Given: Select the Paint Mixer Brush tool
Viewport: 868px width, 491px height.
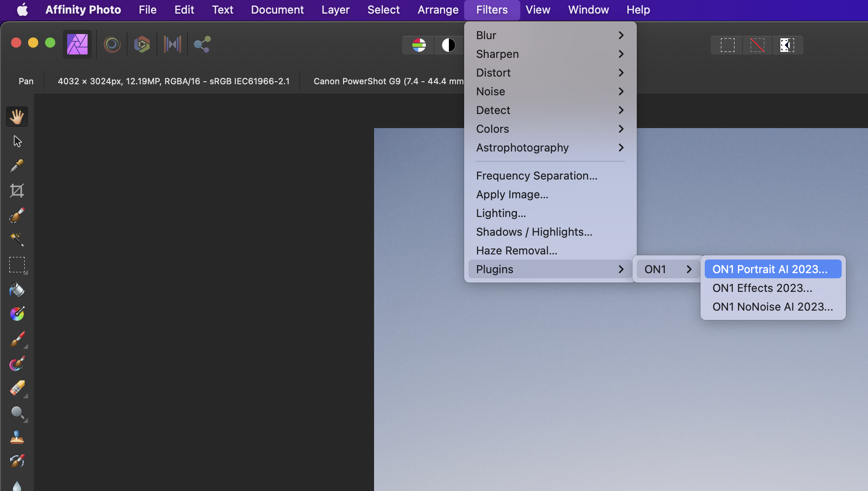Looking at the screenshot, I should pos(17,364).
